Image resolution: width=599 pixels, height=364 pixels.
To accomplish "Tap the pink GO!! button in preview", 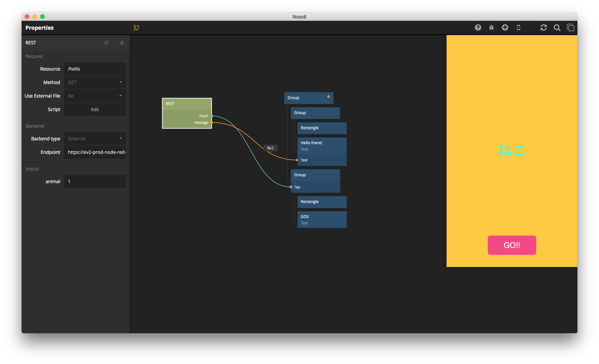I will click(x=512, y=245).
